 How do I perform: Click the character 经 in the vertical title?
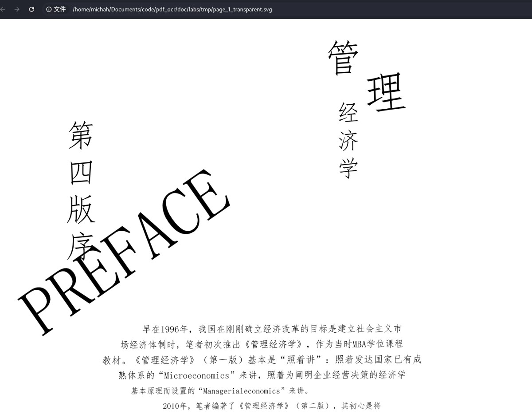pyautogui.click(x=348, y=112)
